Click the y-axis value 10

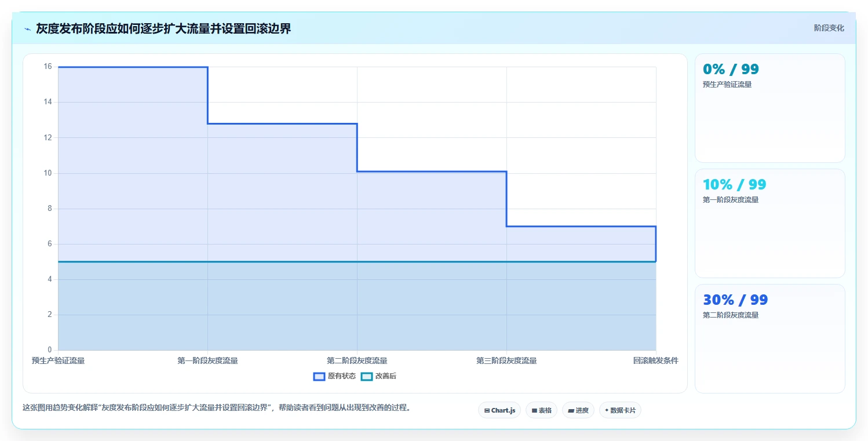[x=48, y=173]
